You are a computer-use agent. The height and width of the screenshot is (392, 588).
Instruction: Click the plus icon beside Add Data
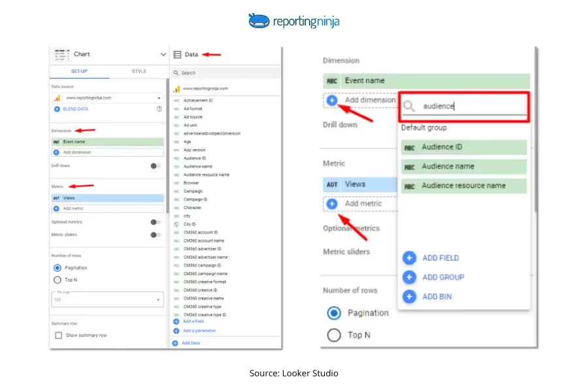[x=175, y=343]
